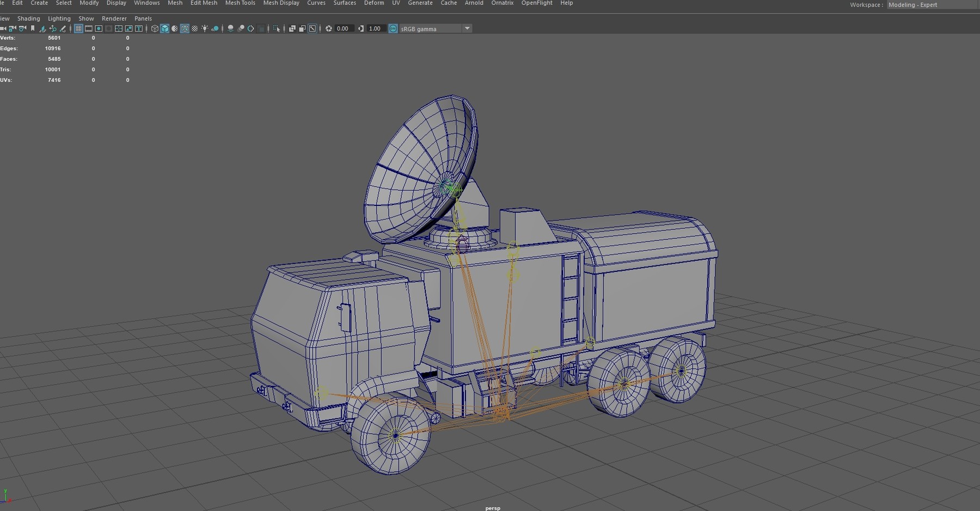Click the Shading panel menu
The image size is (980, 511).
pyautogui.click(x=28, y=18)
